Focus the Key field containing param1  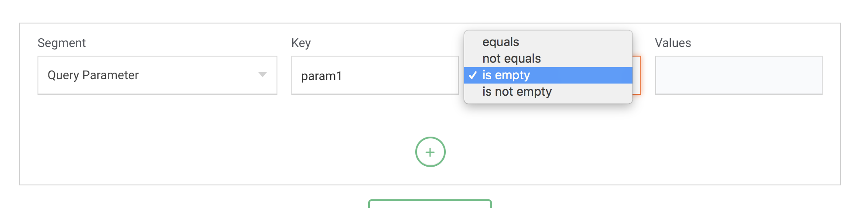375,75
